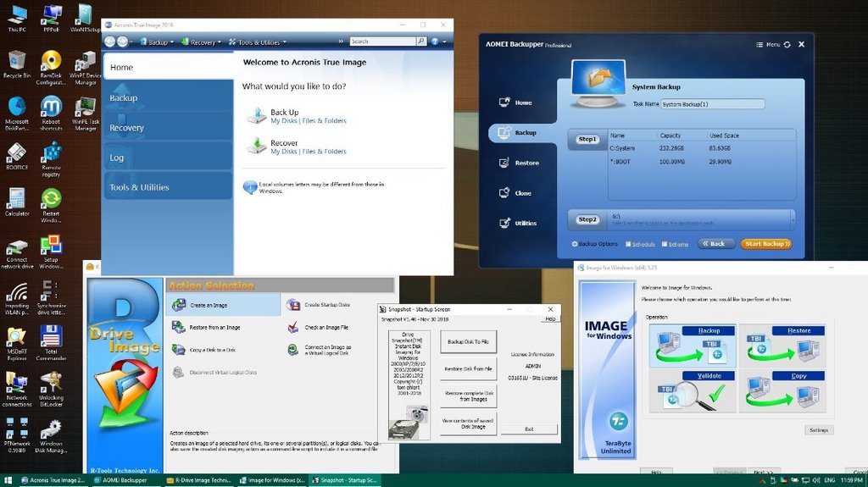
Task: Enable the Scheme checkbox in AOMEI
Action: coord(664,244)
